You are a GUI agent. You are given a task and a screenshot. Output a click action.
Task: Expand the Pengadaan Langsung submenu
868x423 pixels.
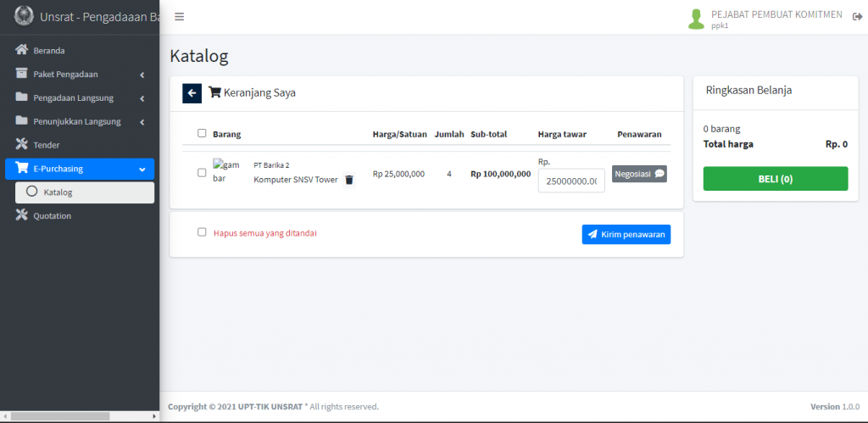(80, 97)
